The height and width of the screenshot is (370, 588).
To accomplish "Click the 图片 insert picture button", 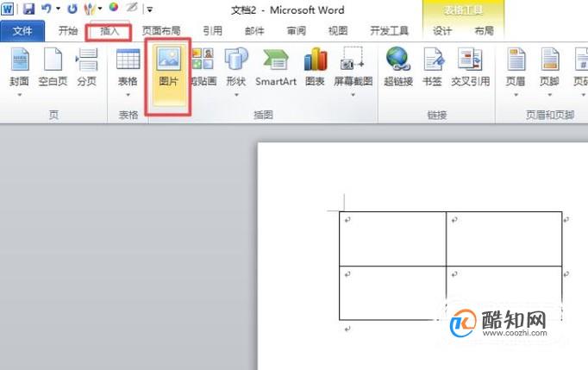I will [x=168, y=75].
